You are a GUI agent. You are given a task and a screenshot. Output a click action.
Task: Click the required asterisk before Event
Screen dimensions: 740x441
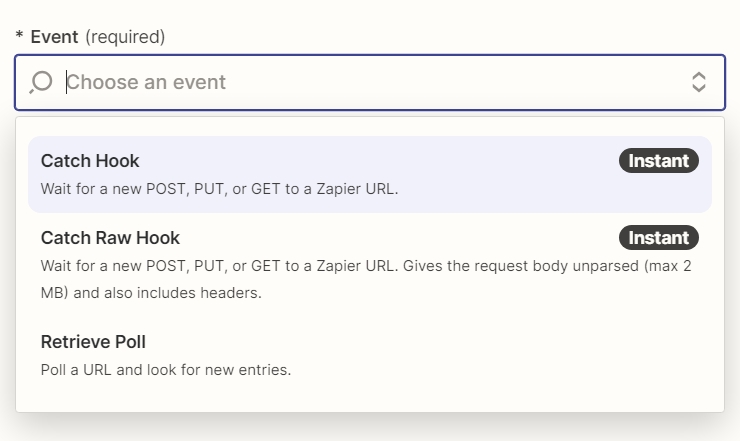click(x=19, y=35)
